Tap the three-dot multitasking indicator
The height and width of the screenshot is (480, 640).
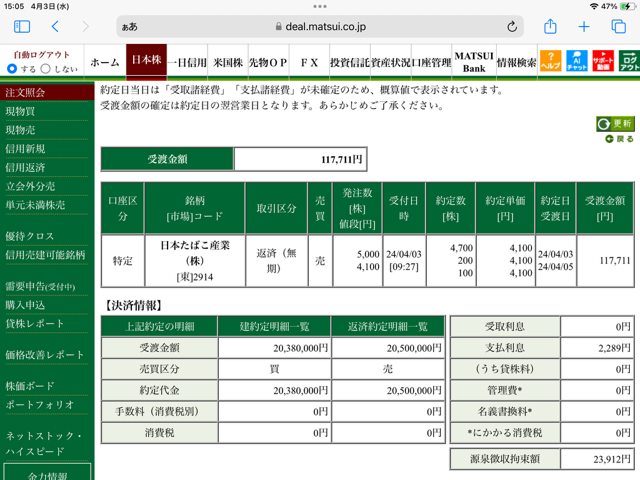click(320, 7)
